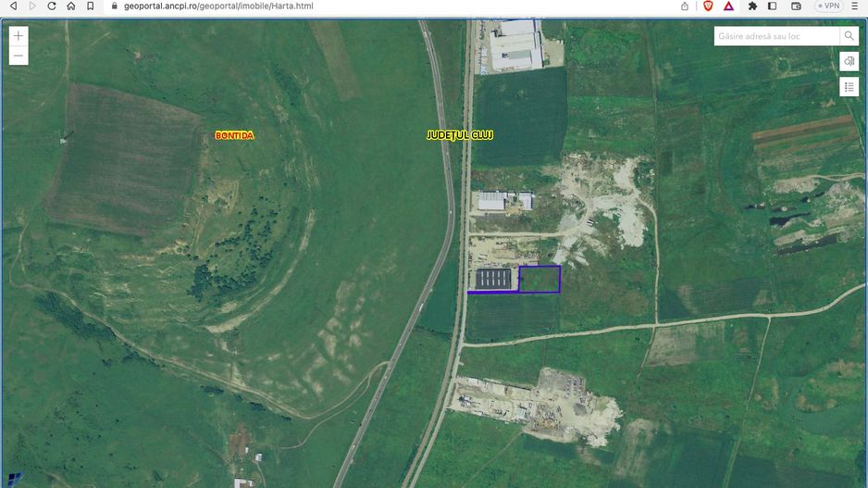Open the Brave Wallet icon
Viewport: 868px width, 488px height.
[x=796, y=6]
